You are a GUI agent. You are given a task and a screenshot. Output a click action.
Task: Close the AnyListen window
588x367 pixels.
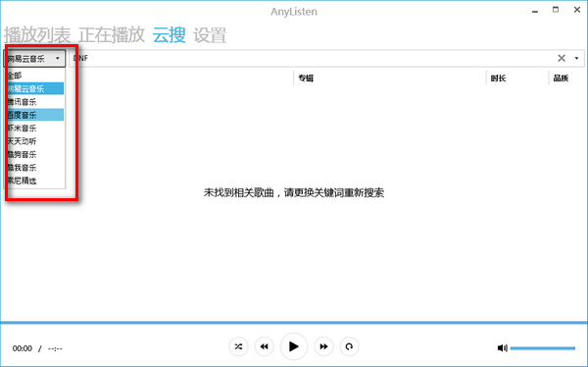(x=577, y=10)
